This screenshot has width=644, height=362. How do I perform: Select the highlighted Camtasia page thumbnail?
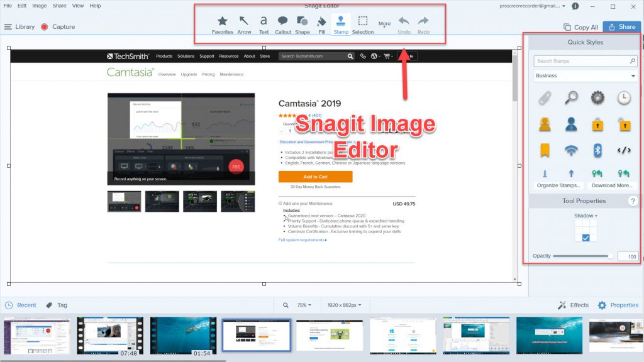point(257,336)
